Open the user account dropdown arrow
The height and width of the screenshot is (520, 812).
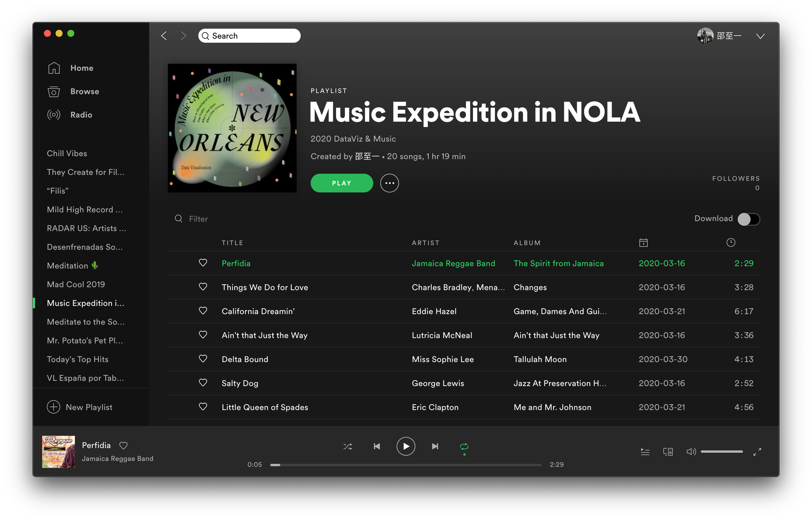tap(760, 36)
